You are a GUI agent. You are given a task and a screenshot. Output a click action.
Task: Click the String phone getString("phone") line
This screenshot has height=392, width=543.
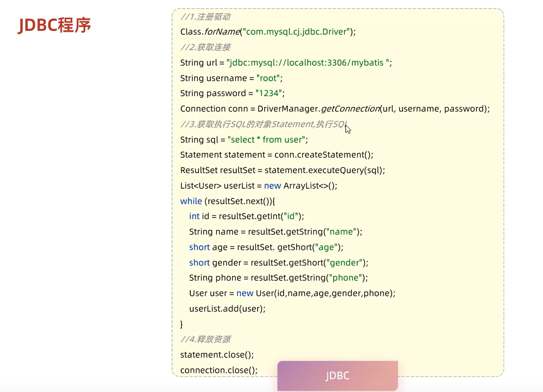coord(279,278)
